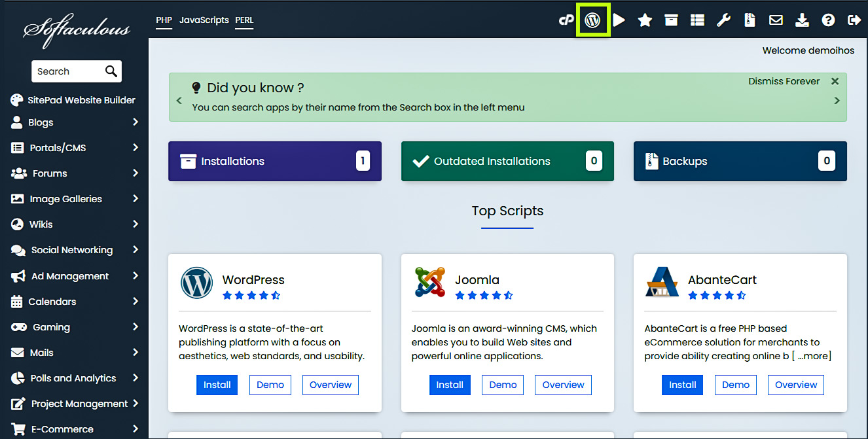Click Dismiss Forever link
This screenshot has width=868, height=439.
pos(784,81)
